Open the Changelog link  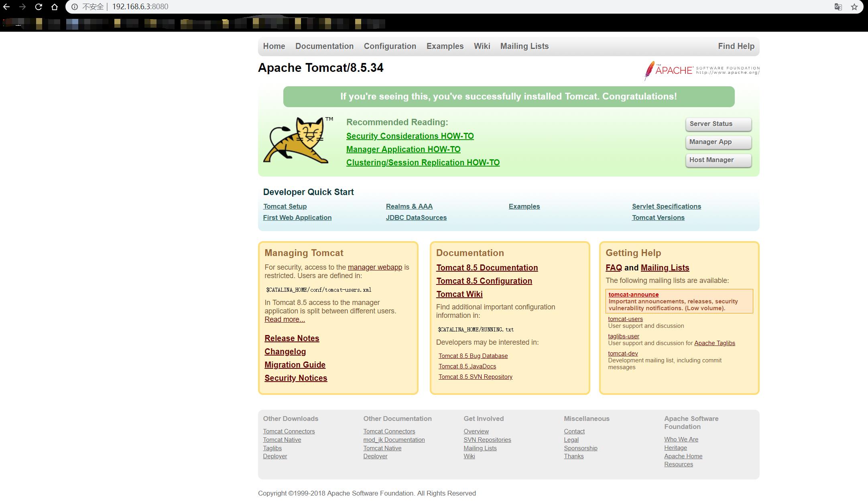pos(285,352)
